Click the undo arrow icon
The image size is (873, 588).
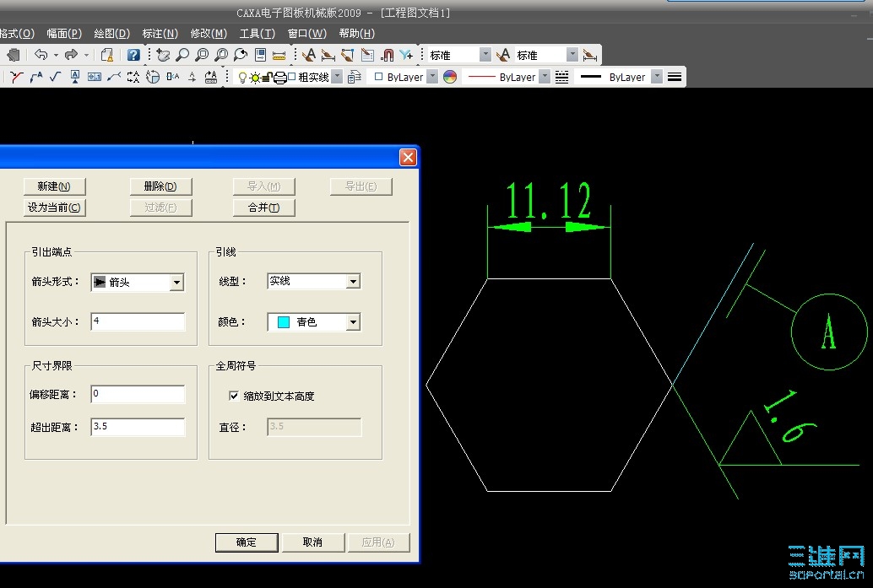(41, 55)
